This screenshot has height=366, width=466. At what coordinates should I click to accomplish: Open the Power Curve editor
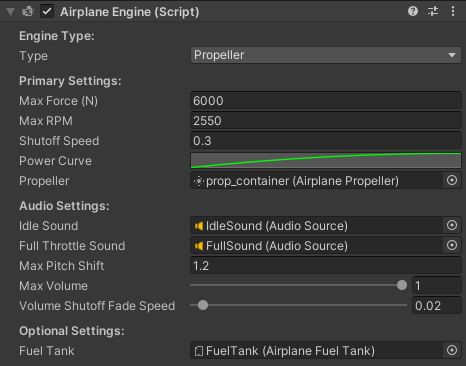point(326,161)
